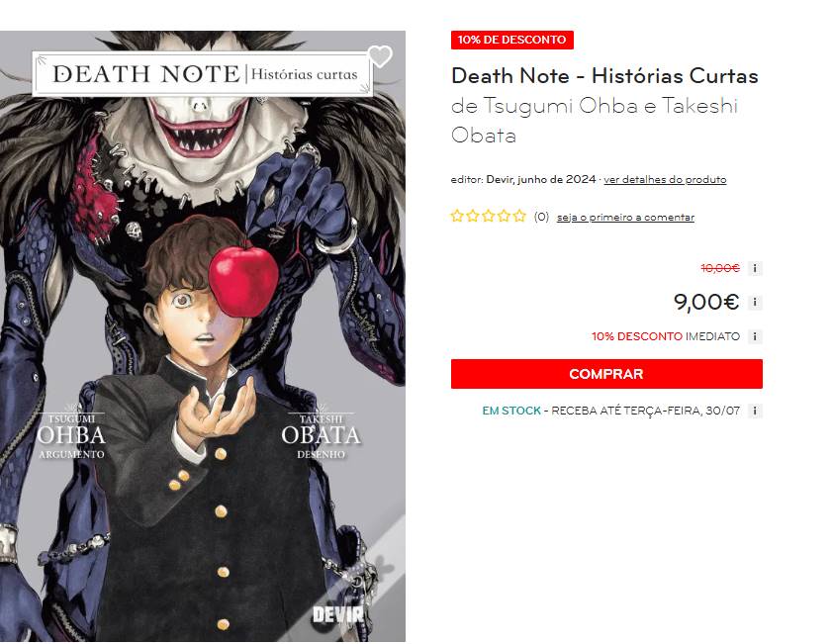Viewport: 832px width, 644px height.
Task: Click seja o primeiro a comentar link
Action: 625,217
